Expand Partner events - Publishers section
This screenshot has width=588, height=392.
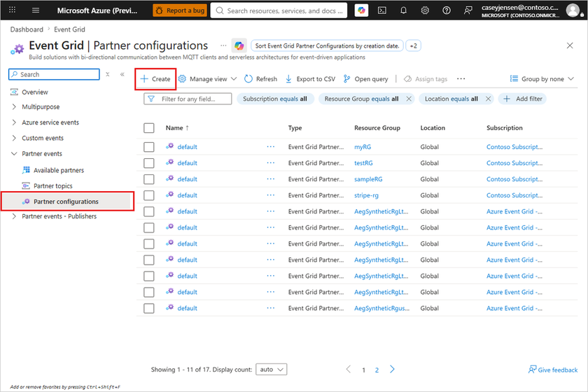click(14, 216)
